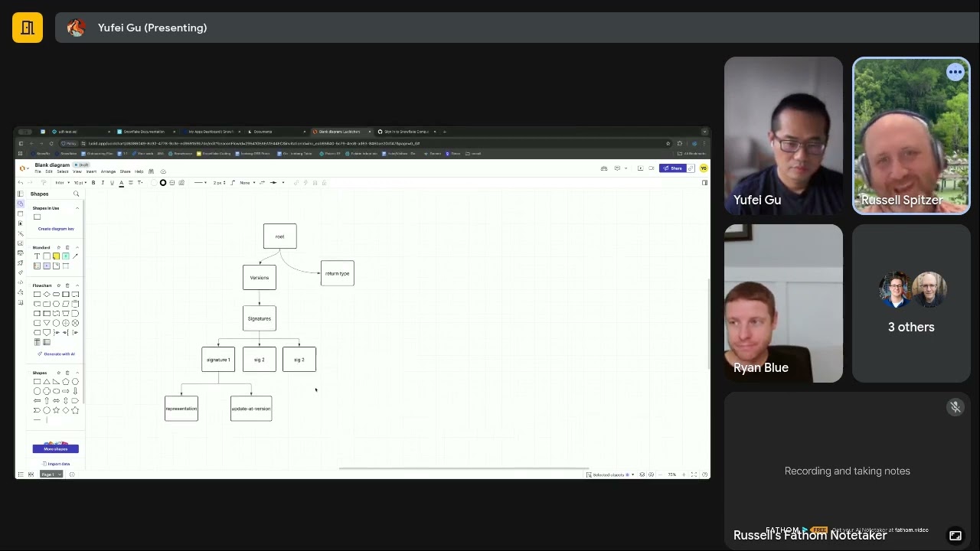Open options on Russell Spitzer's video tile
The height and width of the screenshot is (551, 980).
tap(955, 73)
